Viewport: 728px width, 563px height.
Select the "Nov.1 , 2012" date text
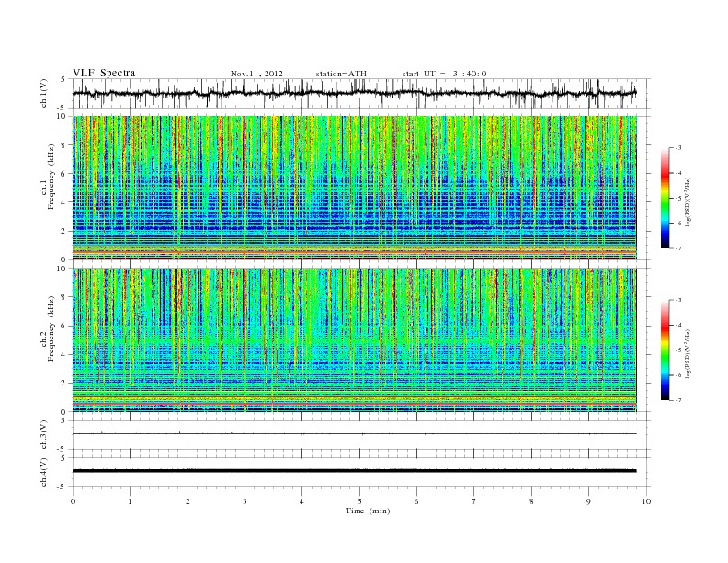tap(256, 74)
